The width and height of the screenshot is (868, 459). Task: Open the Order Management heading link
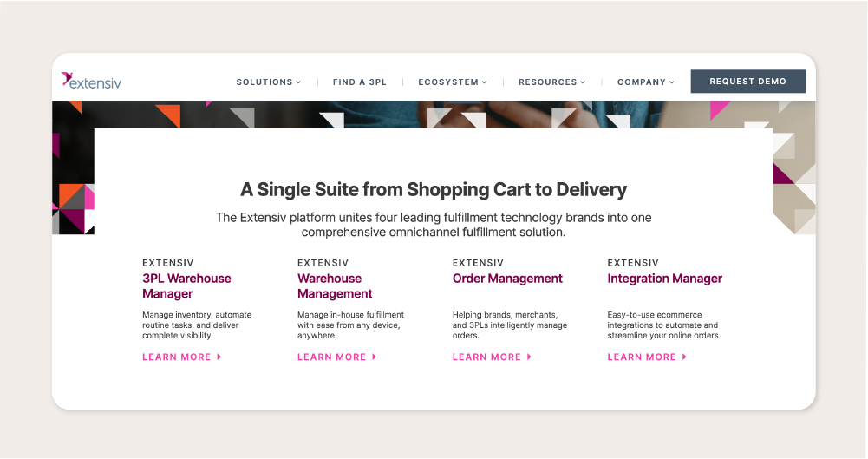point(507,279)
